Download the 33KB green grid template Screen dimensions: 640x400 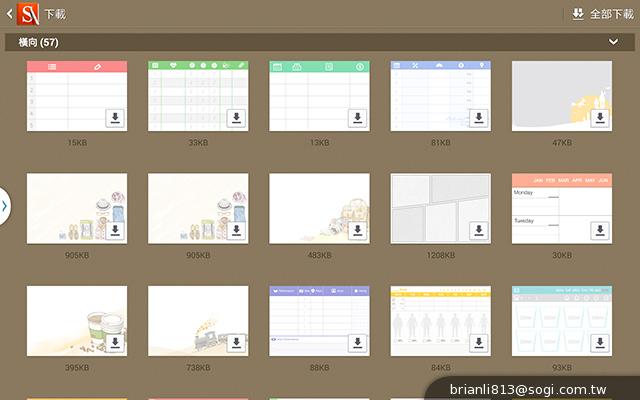pyautogui.click(x=236, y=118)
